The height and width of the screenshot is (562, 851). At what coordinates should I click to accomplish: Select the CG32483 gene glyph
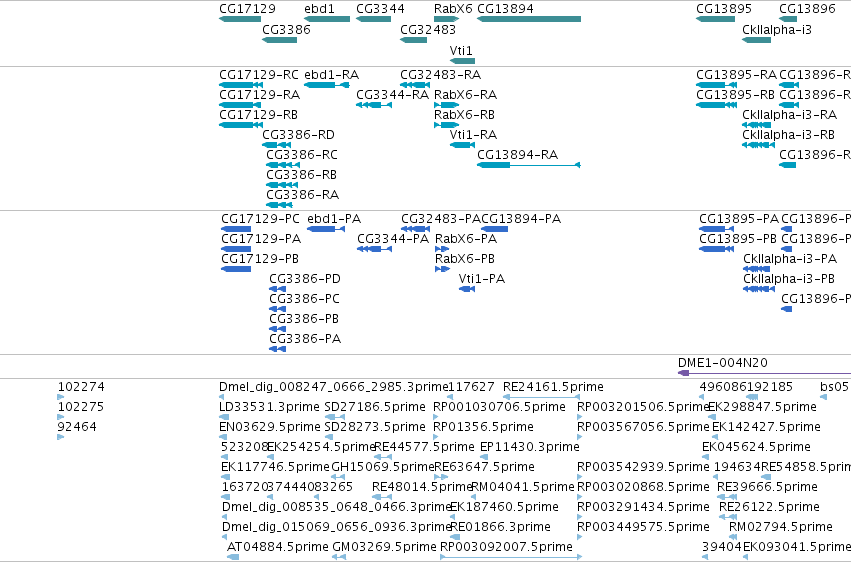tap(414, 40)
